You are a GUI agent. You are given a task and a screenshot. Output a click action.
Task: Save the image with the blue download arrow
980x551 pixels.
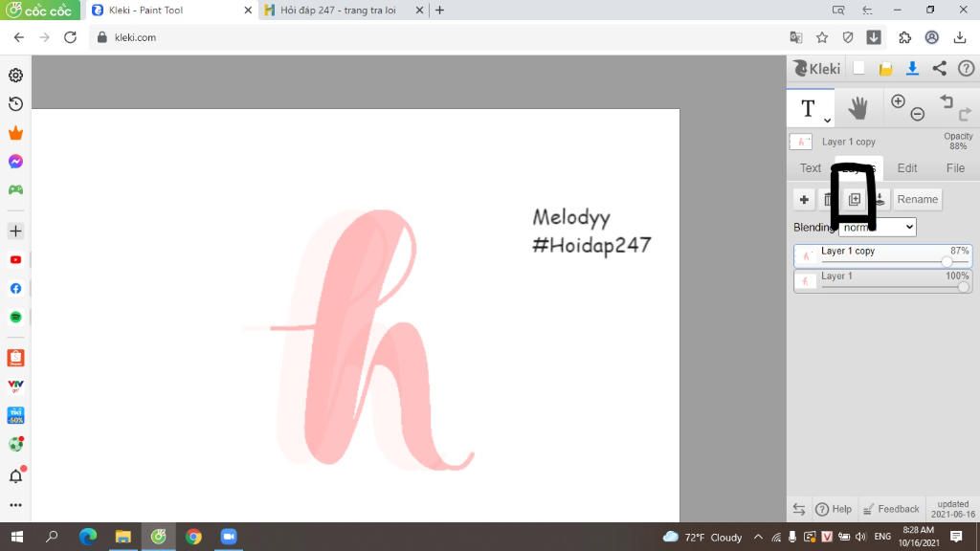912,69
